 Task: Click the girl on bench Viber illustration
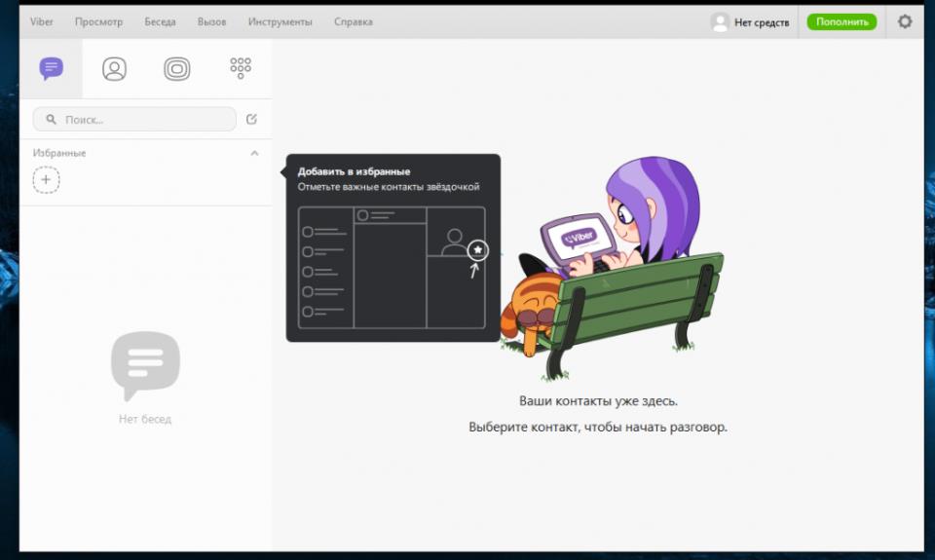(x=613, y=269)
